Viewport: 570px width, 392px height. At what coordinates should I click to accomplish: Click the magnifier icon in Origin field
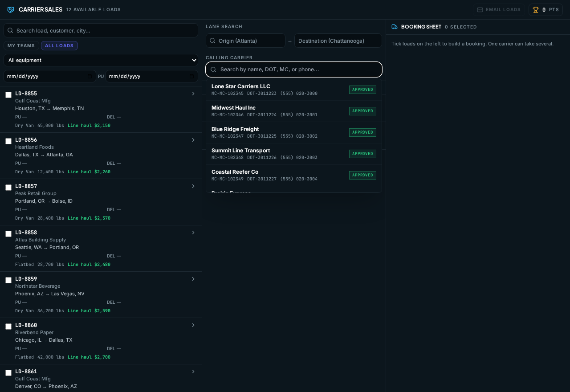click(212, 41)
